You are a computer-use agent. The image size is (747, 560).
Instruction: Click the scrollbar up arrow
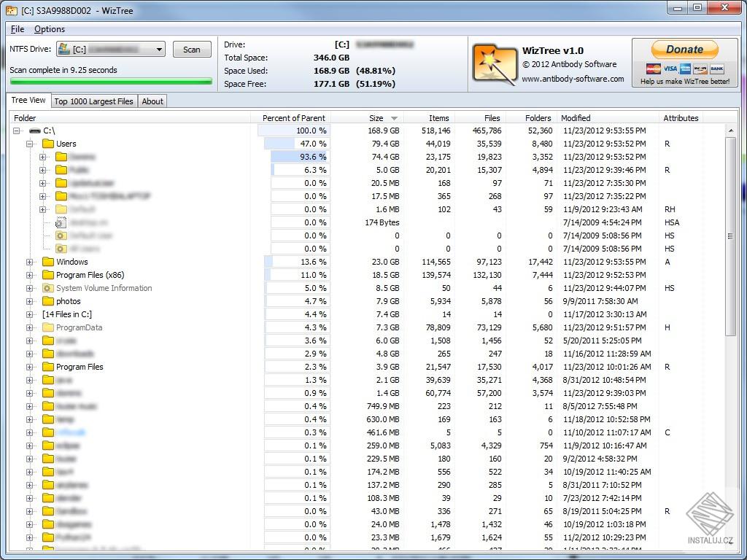click(x=730, y=131)
